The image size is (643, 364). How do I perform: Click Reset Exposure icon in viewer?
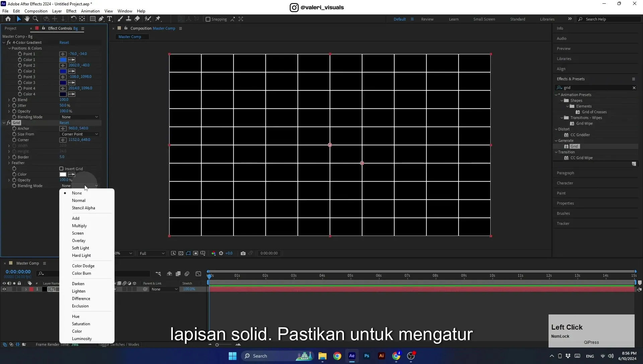tap(221, 253)
